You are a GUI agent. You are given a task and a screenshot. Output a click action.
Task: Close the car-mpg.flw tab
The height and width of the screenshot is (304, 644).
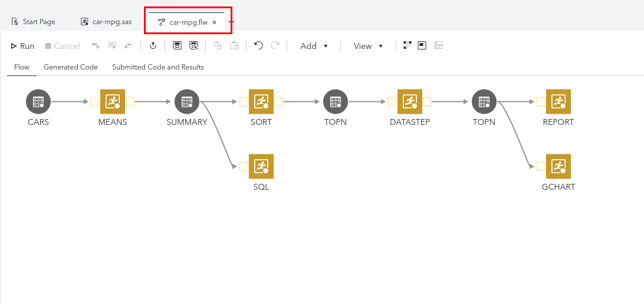point(215,22)
